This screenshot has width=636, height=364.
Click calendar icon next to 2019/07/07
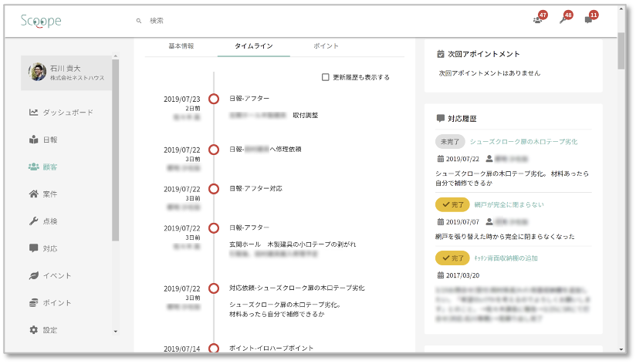(441, 222)
